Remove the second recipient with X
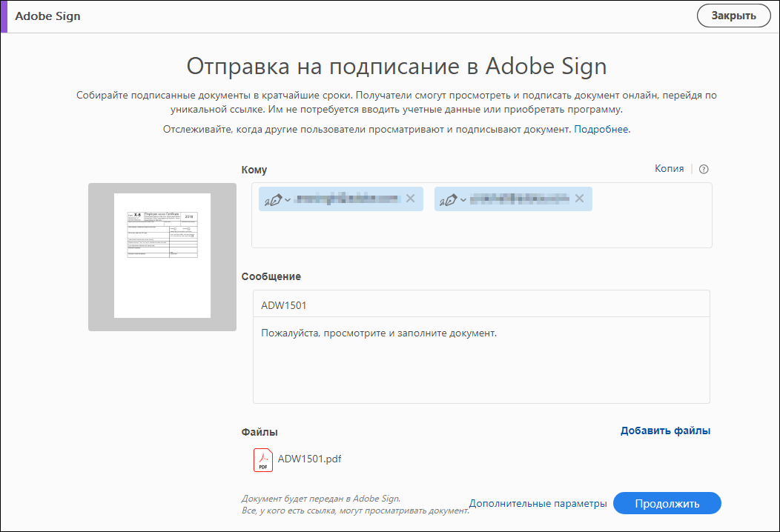780x532 pixels. 579,199
